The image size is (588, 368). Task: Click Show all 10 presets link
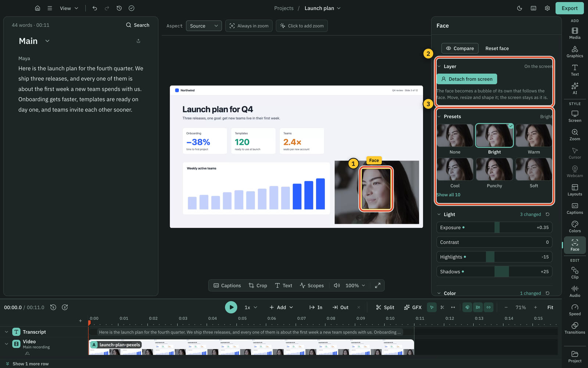(448, 195)
